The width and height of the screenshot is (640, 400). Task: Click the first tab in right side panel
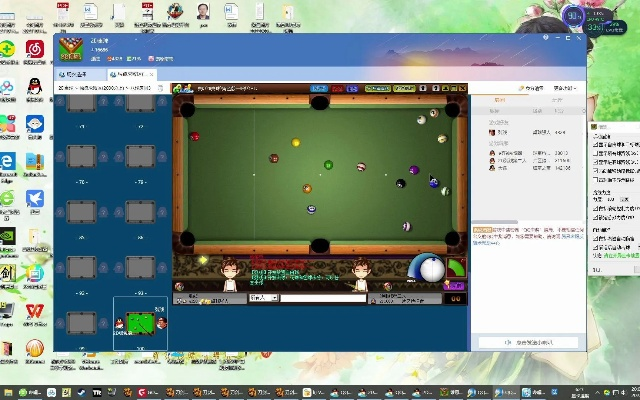click(500, 100)
